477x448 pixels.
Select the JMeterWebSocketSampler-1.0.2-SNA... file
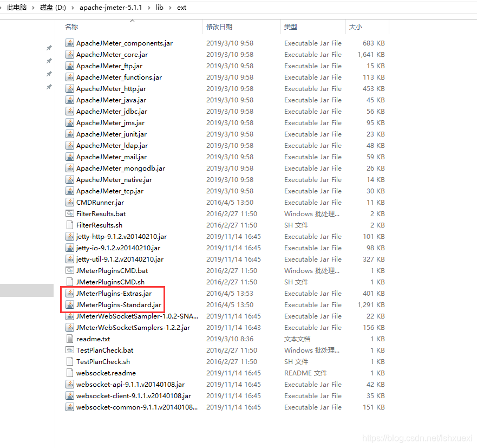[x=137, y=316]
